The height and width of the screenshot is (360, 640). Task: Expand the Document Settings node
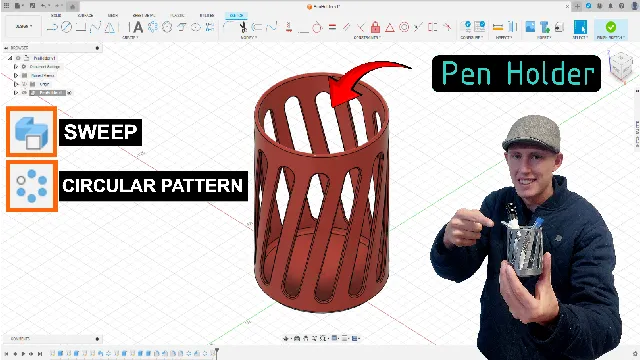16,67
